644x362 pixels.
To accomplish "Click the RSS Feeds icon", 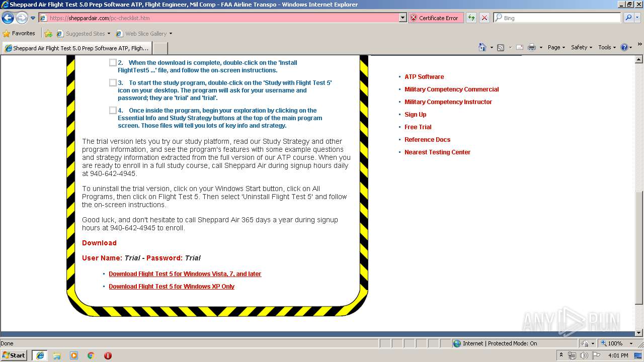I will tap(501, 47).
